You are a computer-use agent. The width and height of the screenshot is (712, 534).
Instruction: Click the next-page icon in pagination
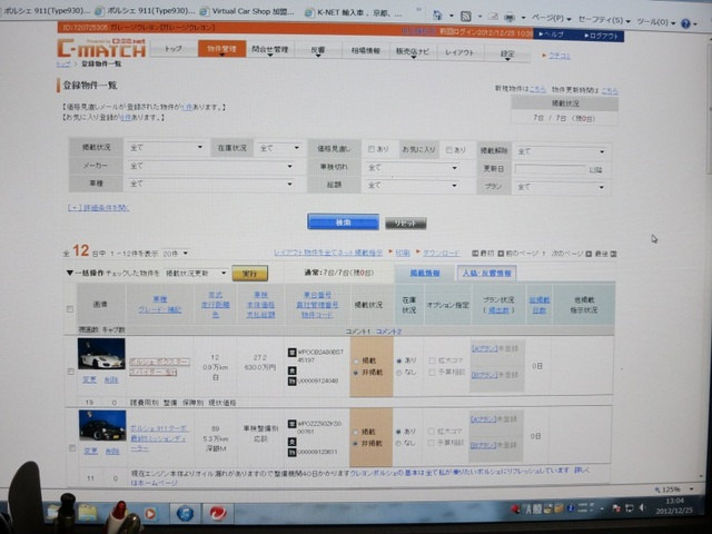pos(588,254)
